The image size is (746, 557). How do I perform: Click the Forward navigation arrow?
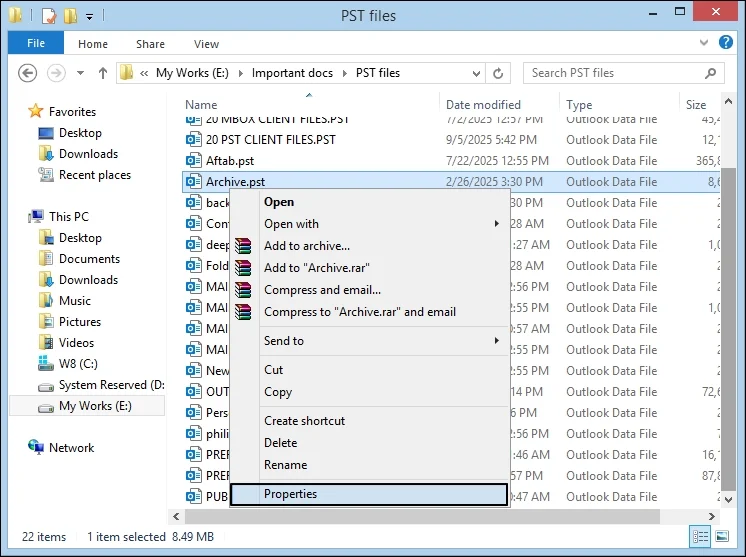coord(56,73)
